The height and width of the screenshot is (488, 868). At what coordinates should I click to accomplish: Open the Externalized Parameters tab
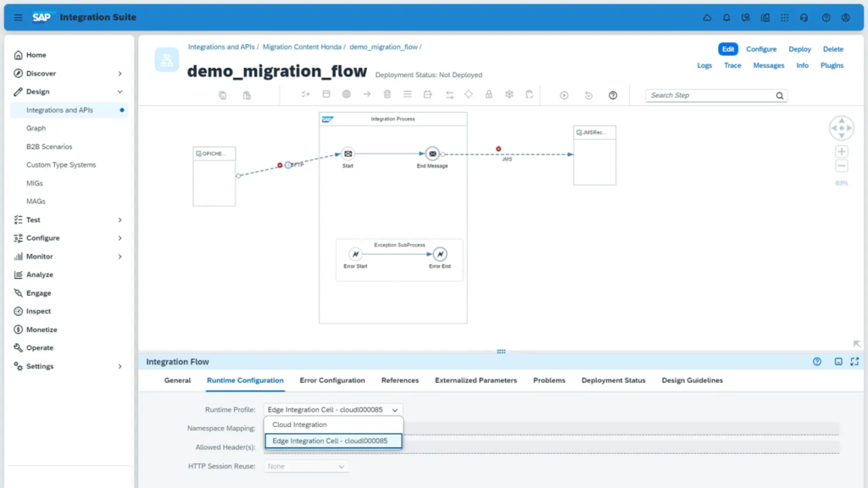[x=476, y=380]
